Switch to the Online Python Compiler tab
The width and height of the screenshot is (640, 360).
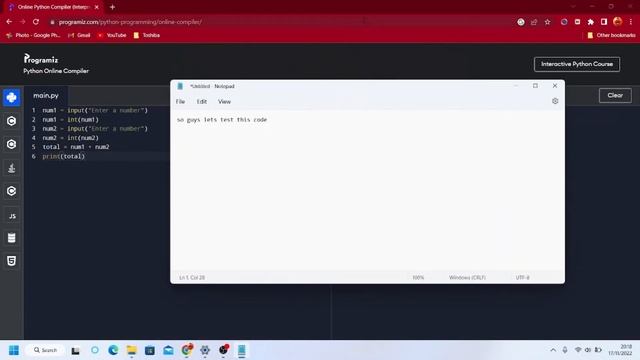tap(53, 7)
